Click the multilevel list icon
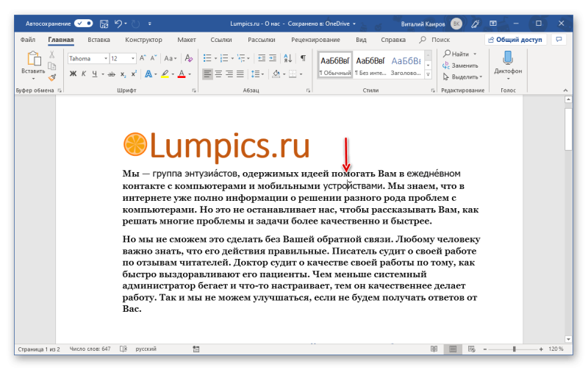This screenshot has height=370, width=588. [x=241, y=58]
